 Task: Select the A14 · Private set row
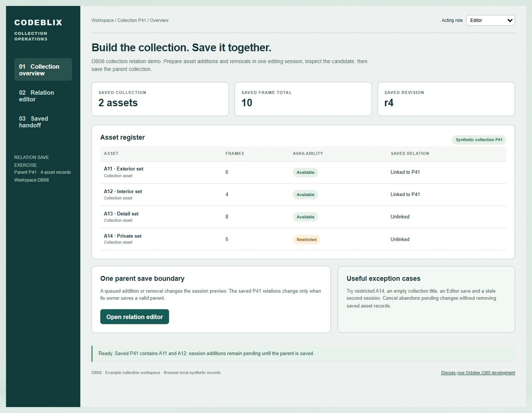click(303, 239)
